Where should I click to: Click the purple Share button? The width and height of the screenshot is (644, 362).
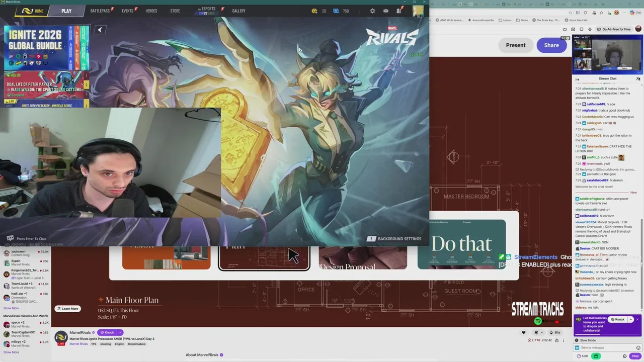(551, 45)
